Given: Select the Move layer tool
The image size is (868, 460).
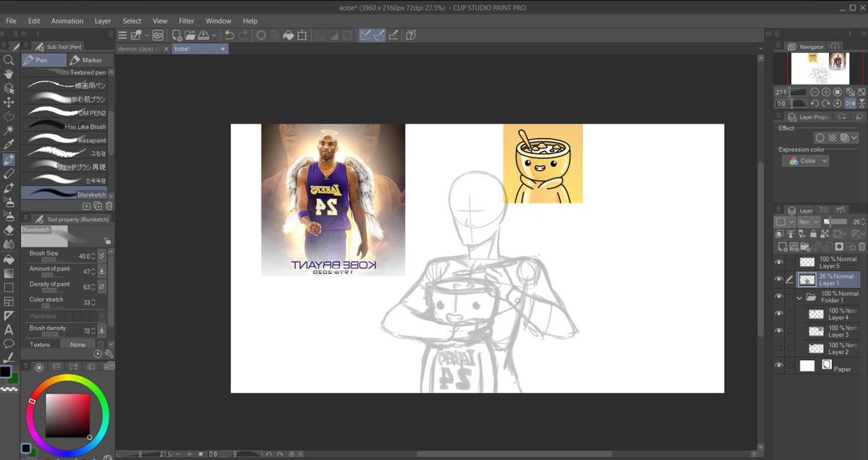Looking at the screenshot, I should pyautogui.click(x=9, y=102).
